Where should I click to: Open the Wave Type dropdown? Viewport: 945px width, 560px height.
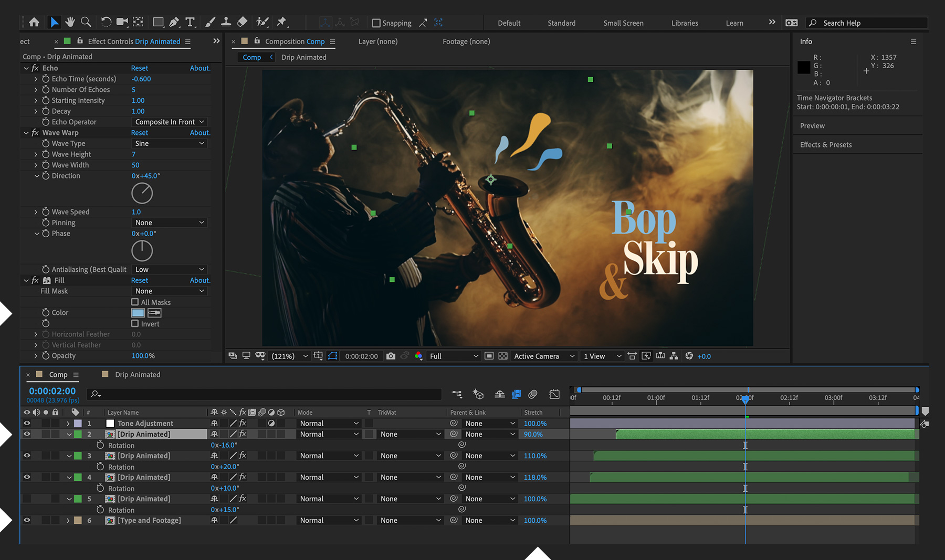click(x=169, y=143)
